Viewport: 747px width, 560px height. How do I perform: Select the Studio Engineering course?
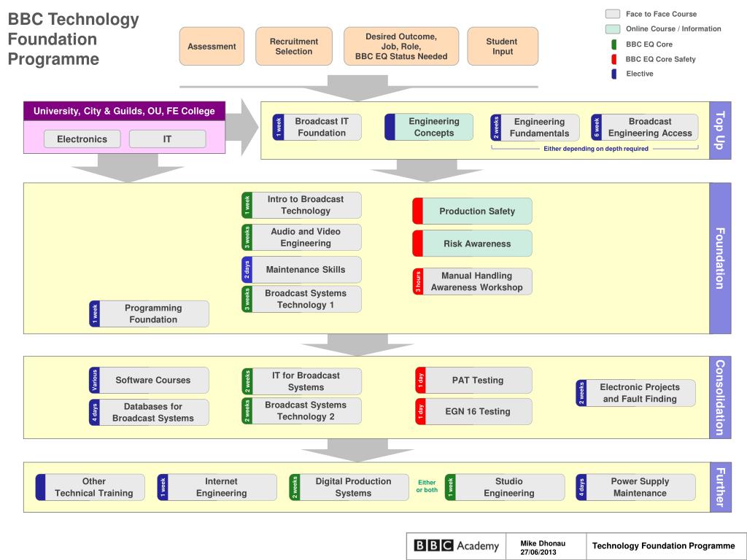505,487
